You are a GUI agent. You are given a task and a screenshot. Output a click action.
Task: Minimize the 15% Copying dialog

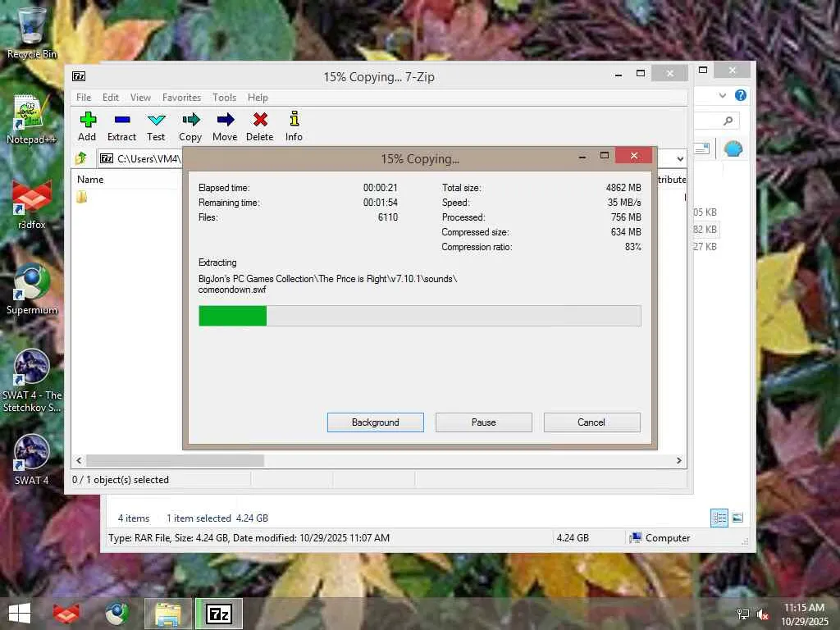point(582,157)
